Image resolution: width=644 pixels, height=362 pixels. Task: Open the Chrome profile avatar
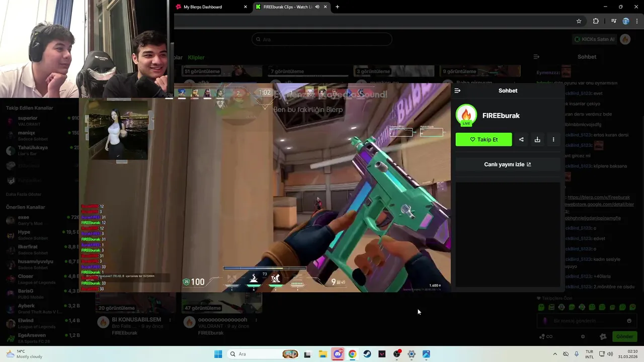pyautogui.click(x=626, y=21)
